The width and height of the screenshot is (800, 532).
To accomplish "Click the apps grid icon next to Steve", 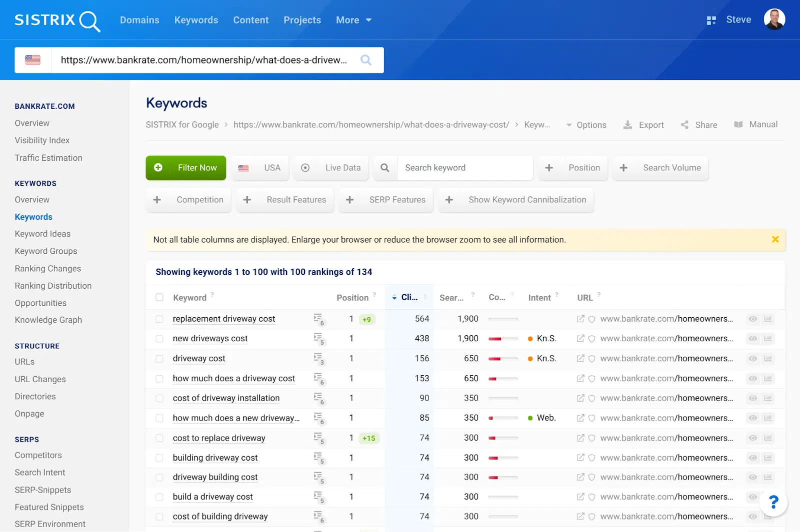I will pos(711,19).
